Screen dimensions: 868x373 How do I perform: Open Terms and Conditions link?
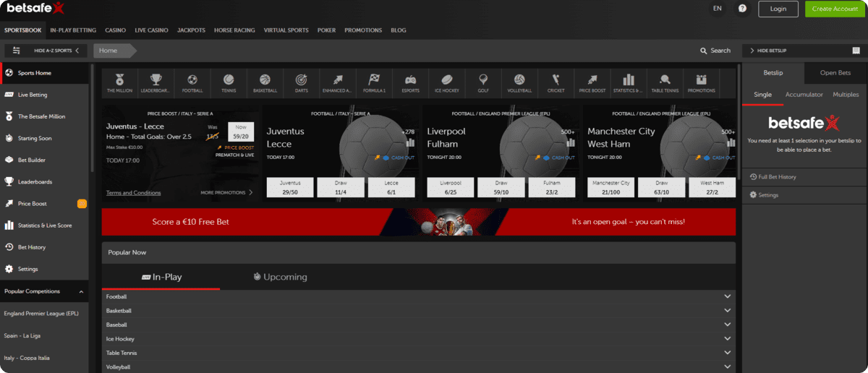pyautogui.click(x=134, y=193)
